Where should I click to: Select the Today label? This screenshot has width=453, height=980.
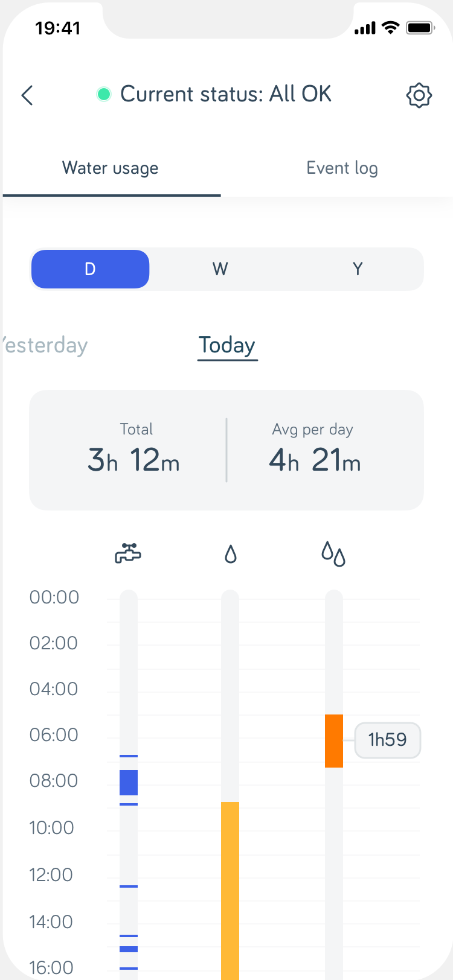[227, 345]
